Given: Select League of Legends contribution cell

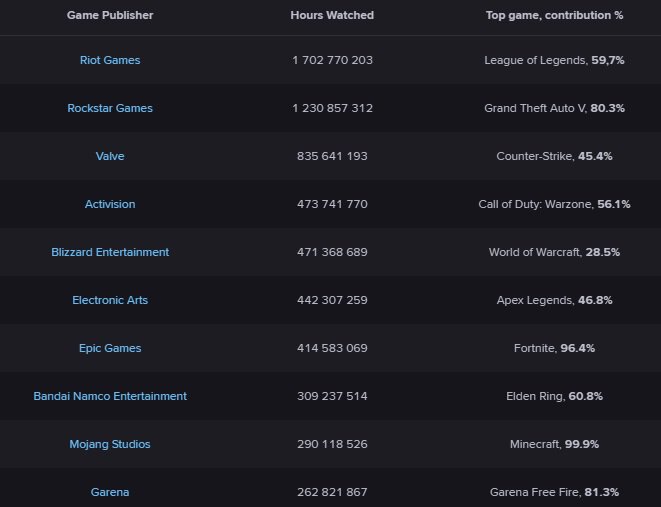Looking at the screenshot, I should click(554, 60).
